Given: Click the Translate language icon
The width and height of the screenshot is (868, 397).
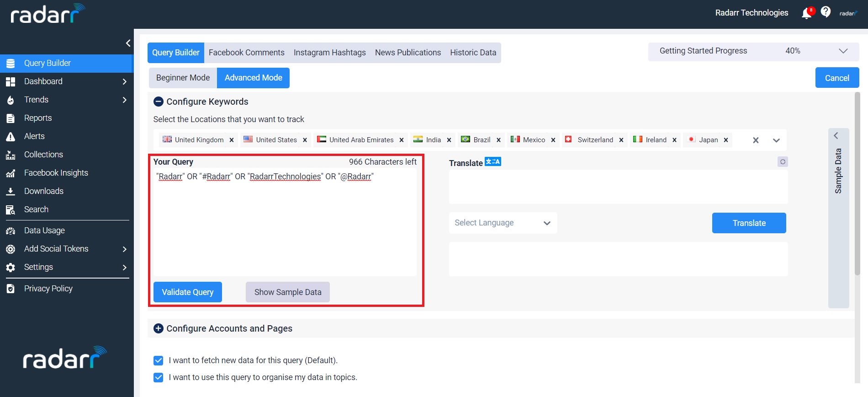Looking at the screenshot, I should [493, 161].
